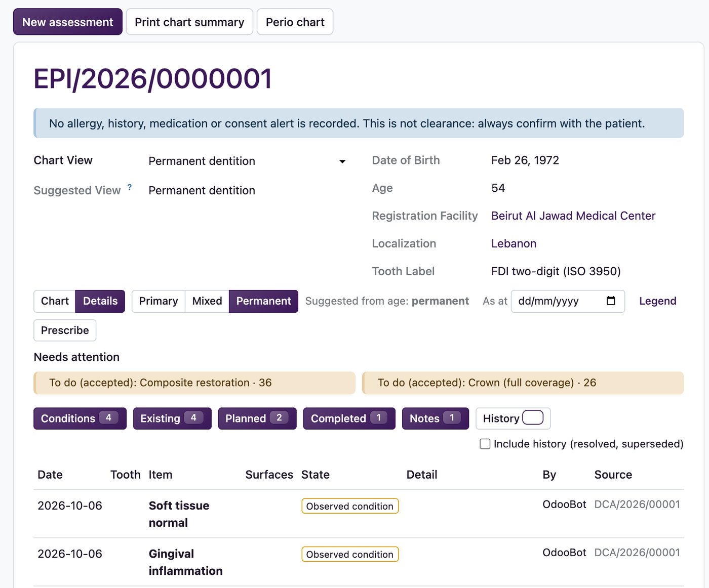Select the Primary dentition tab
This screenshot has width=709, height=588.
tap(159, 301)
